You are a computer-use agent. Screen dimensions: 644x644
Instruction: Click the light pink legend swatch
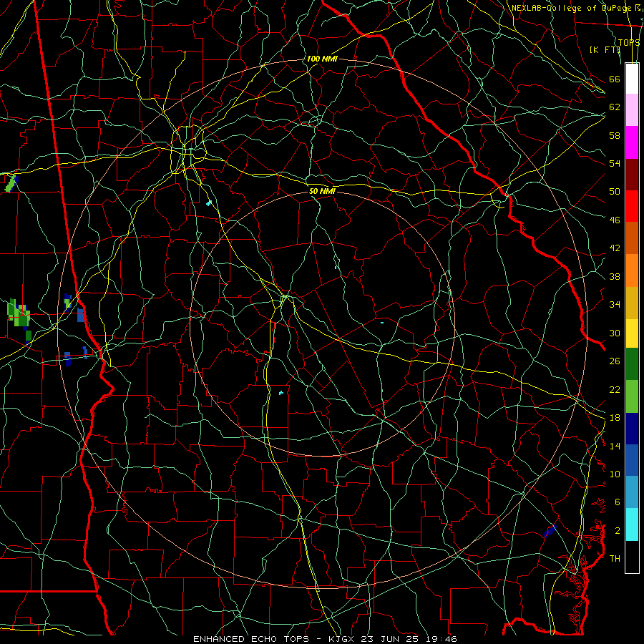[x=632, y=110]
